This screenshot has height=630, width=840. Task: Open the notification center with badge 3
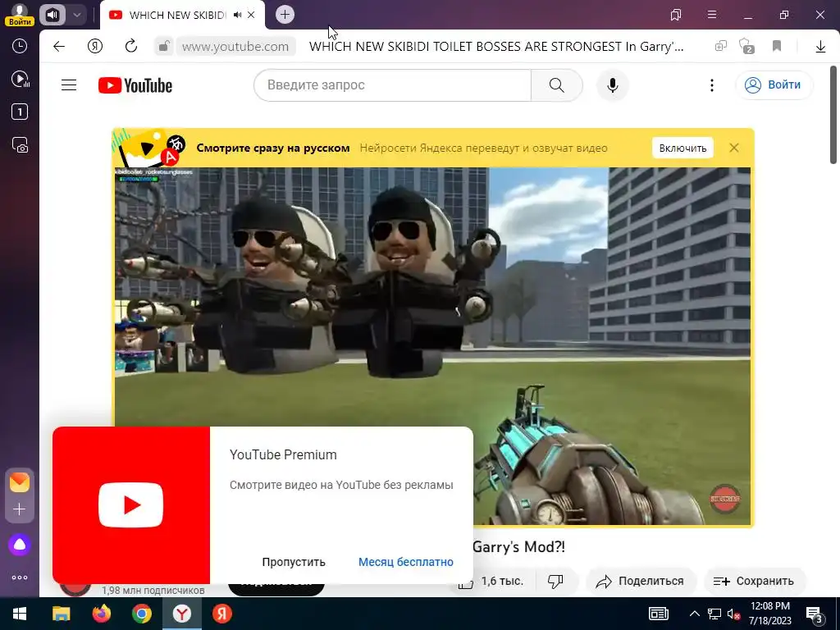point(815,614)
